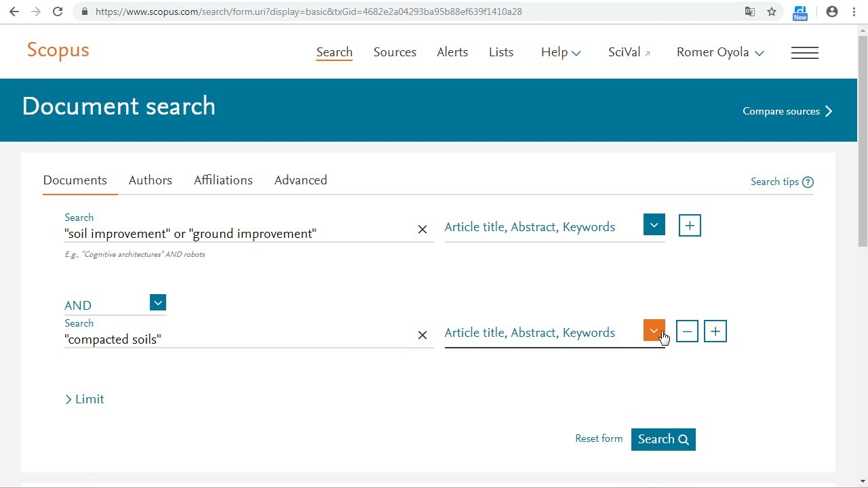868x488 pixels.
Task: Click the SciVal external link
Action: tap(629, 52)
